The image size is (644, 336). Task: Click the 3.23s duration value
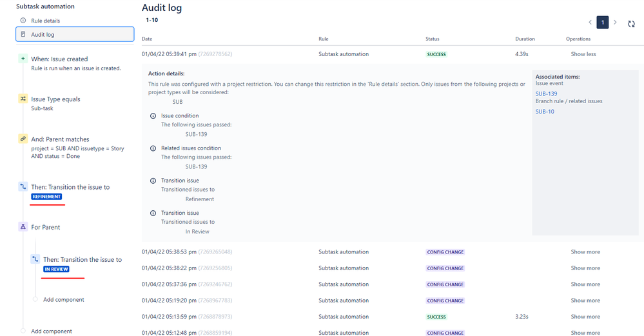point(522,317)
